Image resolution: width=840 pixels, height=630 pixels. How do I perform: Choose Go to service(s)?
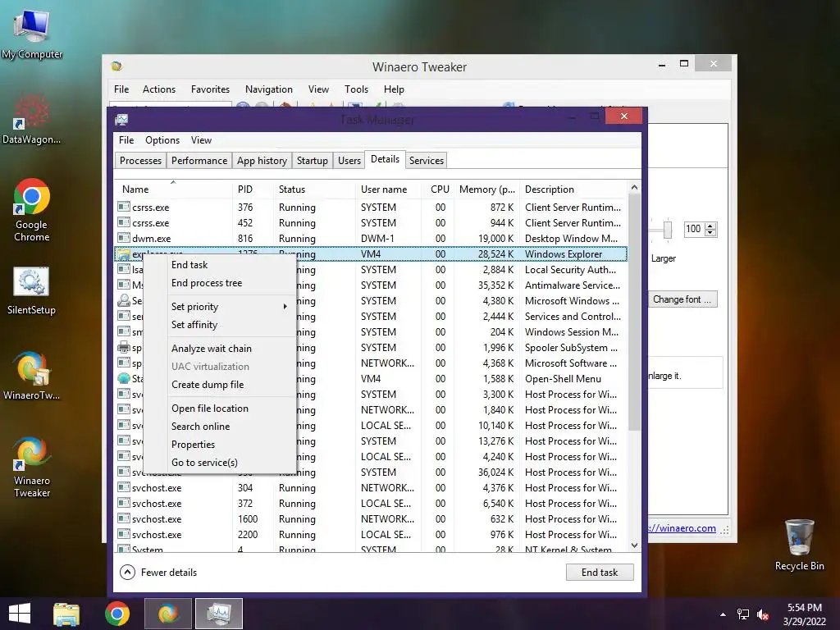230,463
